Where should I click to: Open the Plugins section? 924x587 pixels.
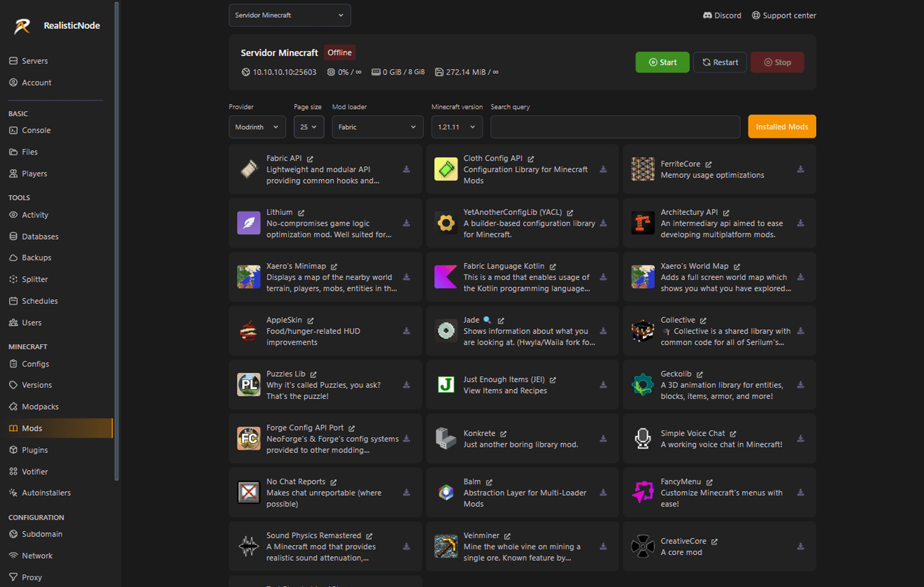pos(28,450)
